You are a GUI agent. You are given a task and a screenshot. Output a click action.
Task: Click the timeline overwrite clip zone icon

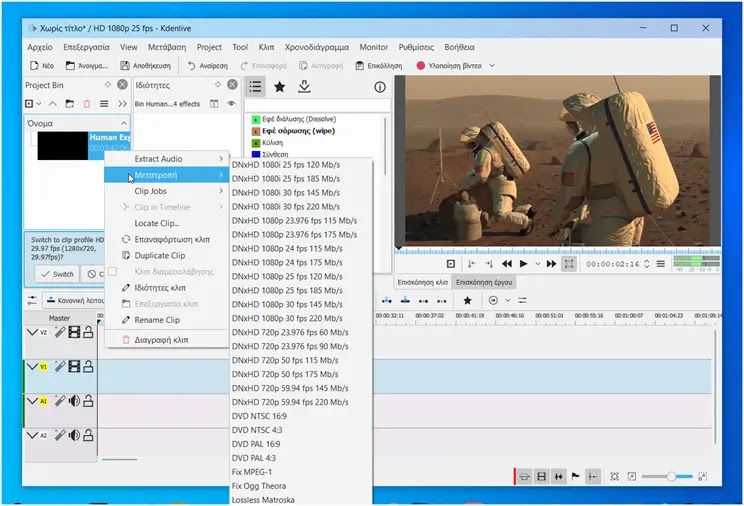405,300
